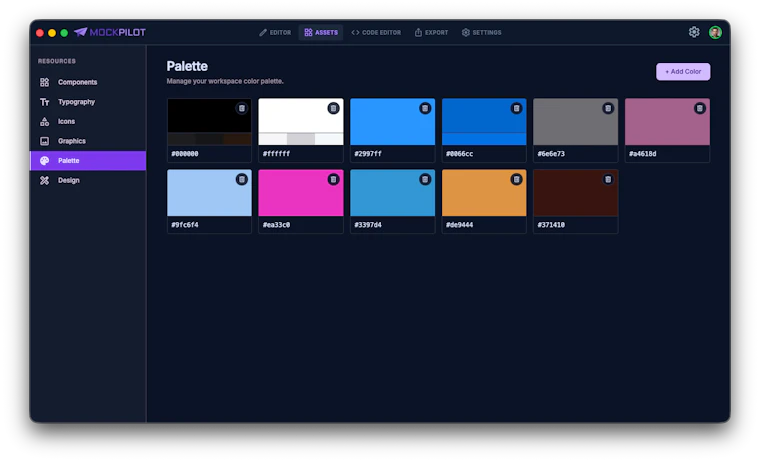Image resolution: width=760 pixels, height=462 pixels.
Task: Click the #9fc6f4 hex label
Action: click(x=185, y=225)
